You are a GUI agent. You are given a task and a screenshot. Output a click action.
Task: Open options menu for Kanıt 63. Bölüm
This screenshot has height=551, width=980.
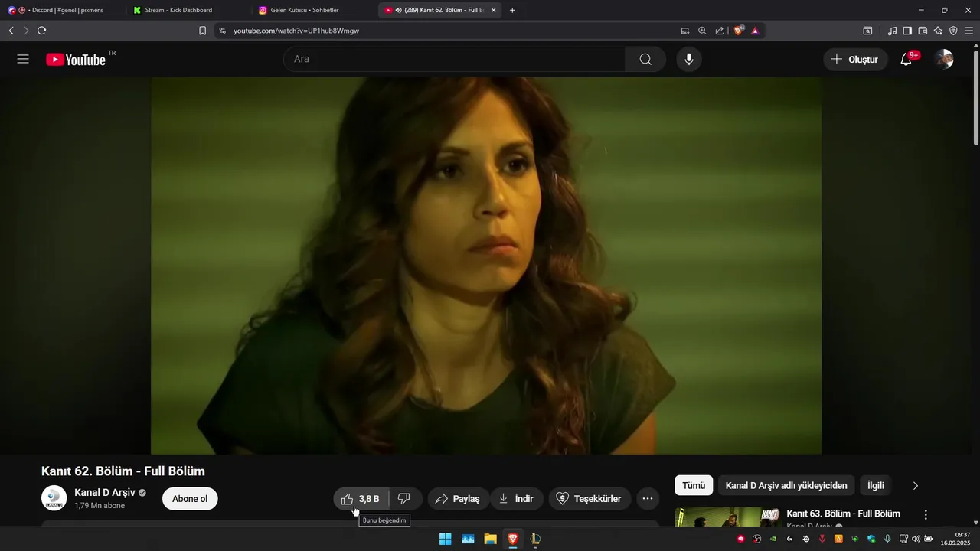tap(926, 515)
